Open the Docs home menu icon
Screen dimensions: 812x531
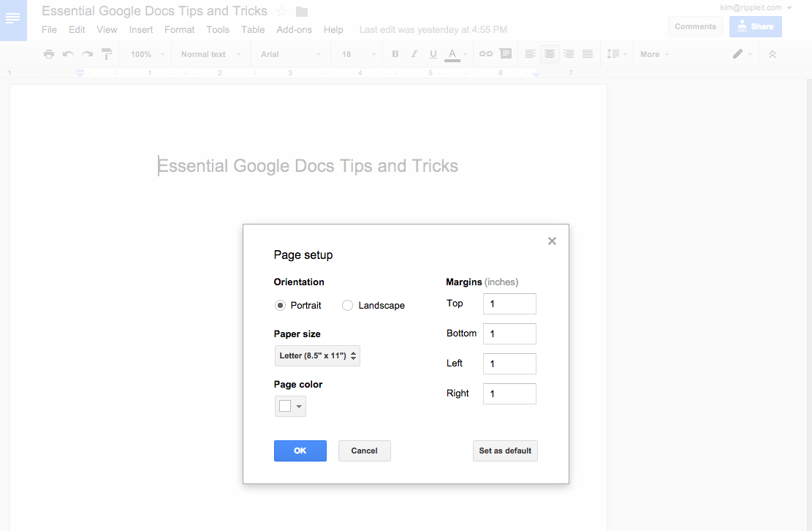[x=13, y=20]
